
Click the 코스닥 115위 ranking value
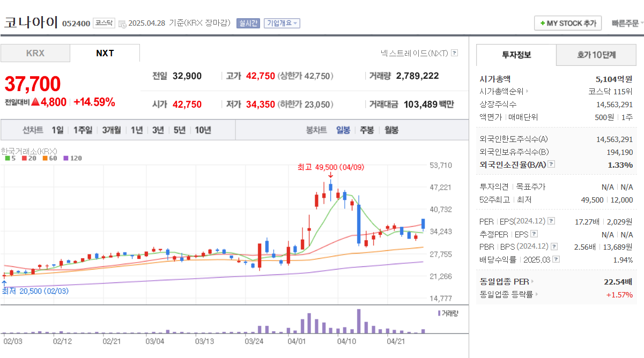[611, 91]
